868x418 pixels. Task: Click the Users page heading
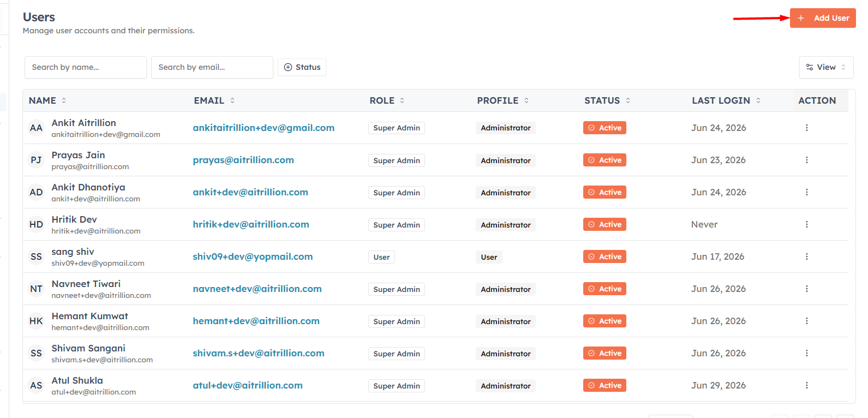tap(39, 17)
